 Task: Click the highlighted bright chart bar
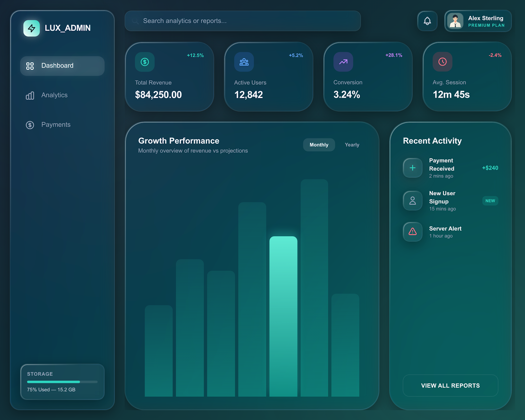click(283, 316)
